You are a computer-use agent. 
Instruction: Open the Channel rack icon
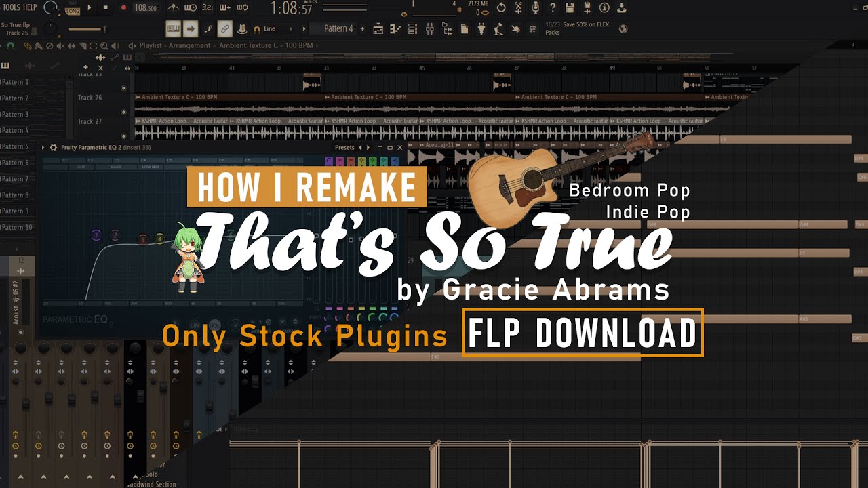click(412, 29)
